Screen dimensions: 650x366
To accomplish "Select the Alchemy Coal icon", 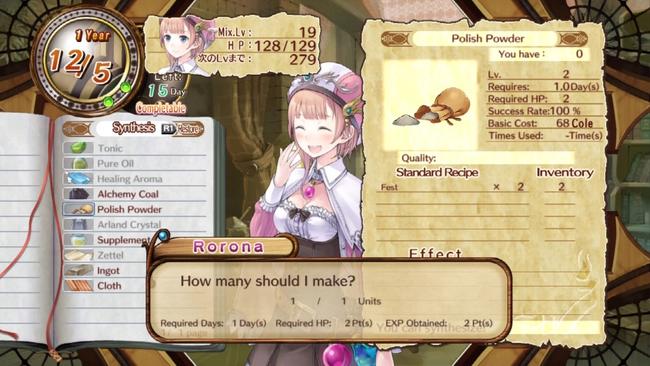I will [x=78, y=194].
